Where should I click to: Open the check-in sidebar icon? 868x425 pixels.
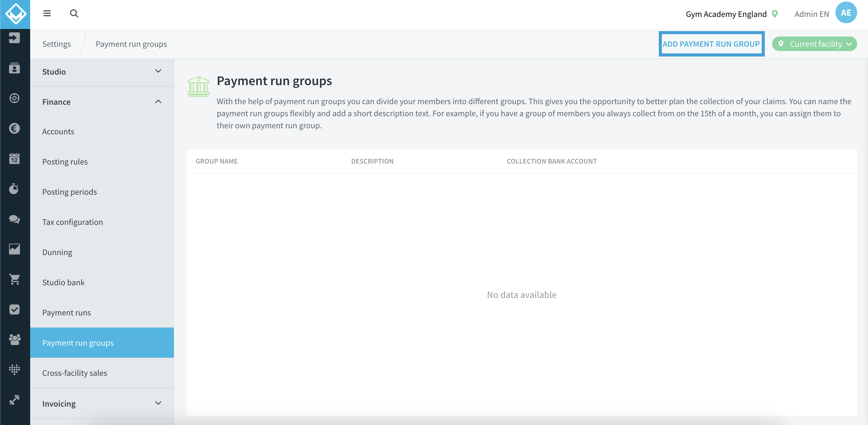coord(15,38)
